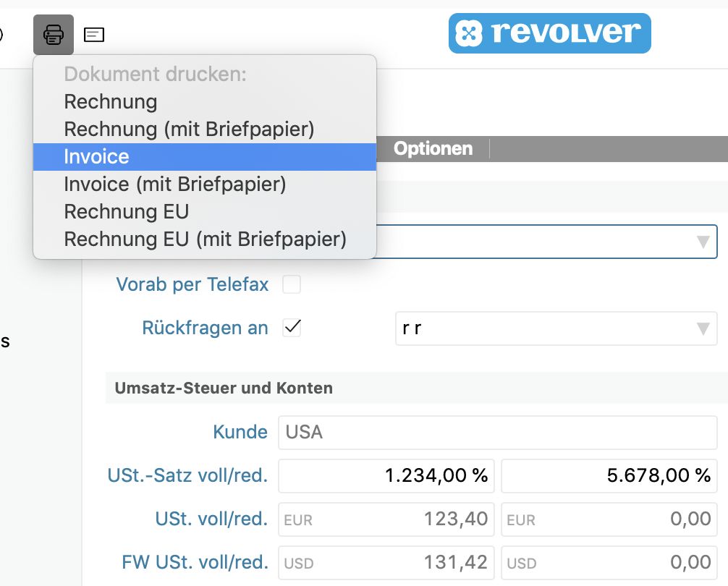
Task: Pick 'Invoice (mit Briefpapier)' from the menu
Action: tap(175, 184)
